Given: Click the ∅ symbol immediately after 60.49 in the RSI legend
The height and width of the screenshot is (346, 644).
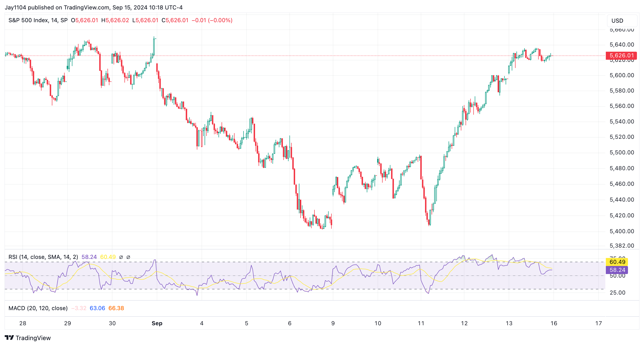Looking at the screenshot, I should [x=121, y=257].
